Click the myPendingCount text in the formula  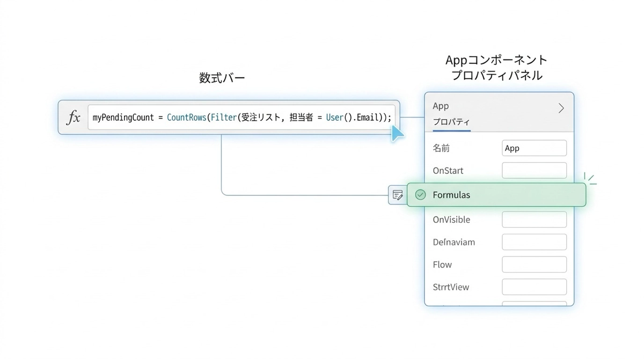click(123, 118)
